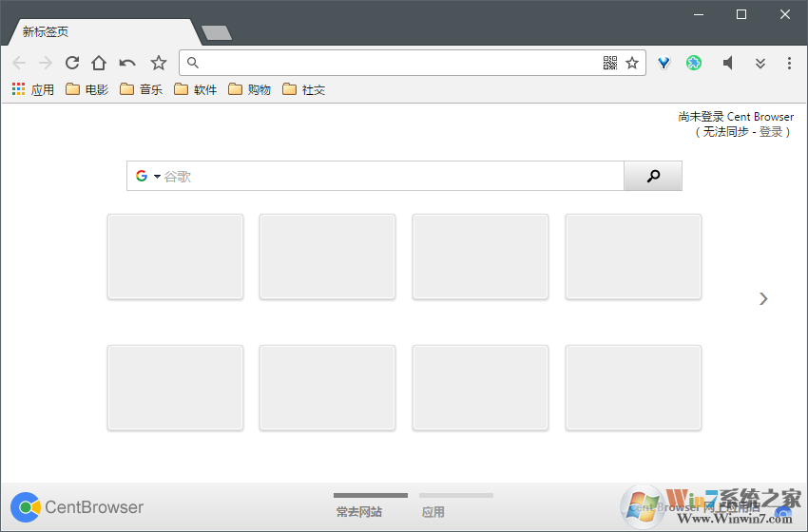Open second thumbnail in top row

(327, 256)
